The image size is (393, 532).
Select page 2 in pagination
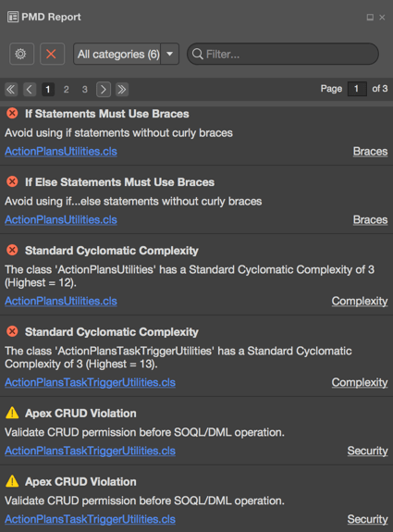pos(67,90)
